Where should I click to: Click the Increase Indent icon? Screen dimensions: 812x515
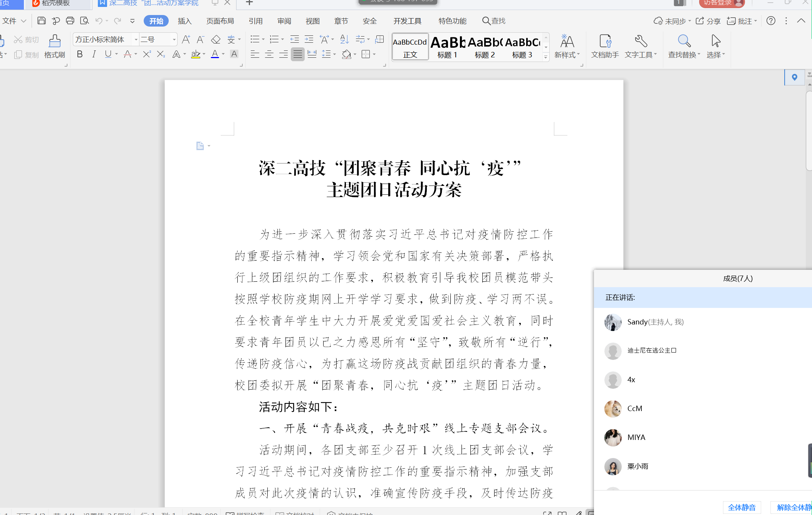pos(309,39)
